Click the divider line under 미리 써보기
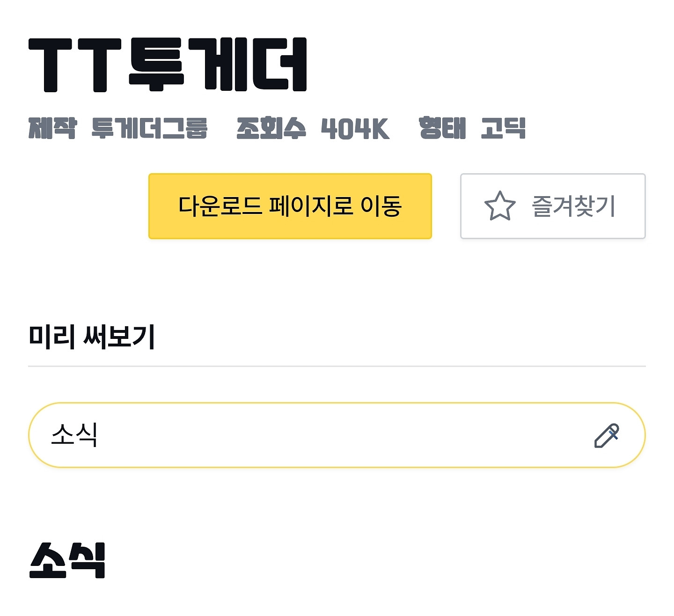The image size is (674, 616). point(337,366)
